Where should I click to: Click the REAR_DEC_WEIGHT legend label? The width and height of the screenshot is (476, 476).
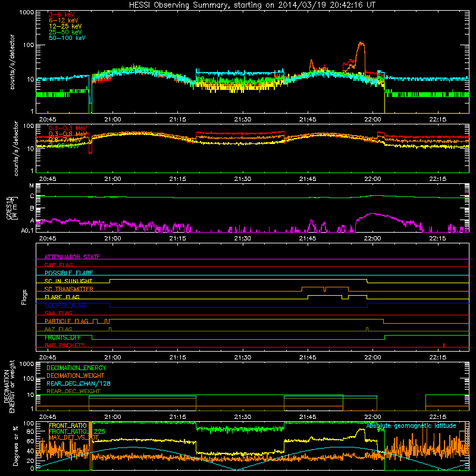(x=73, y=392)
